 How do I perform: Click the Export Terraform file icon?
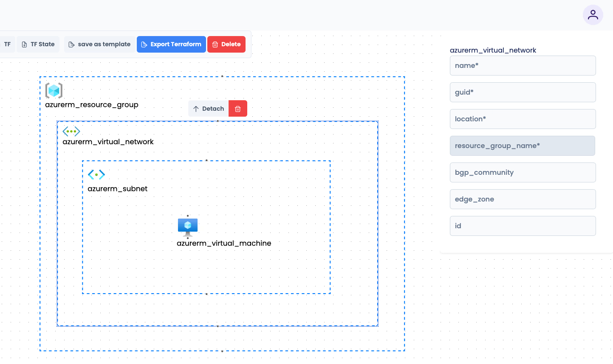coord(144,45)
